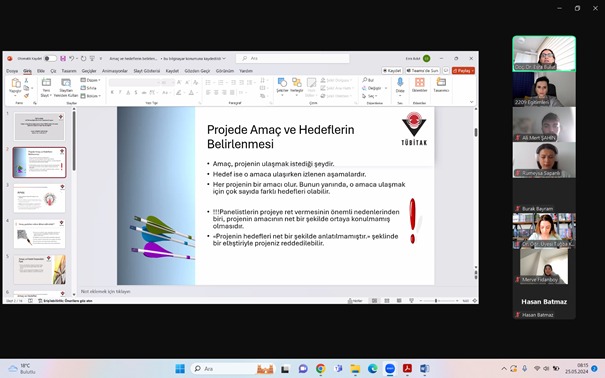Open the Slayt Gösterisi tab
Image resolution: width=605 pixels, height=378 pixels.
[147, 71]
